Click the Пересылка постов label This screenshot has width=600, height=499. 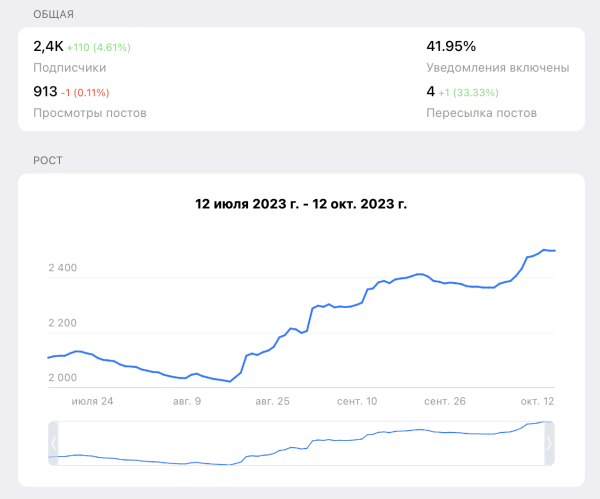(x=481, y=112)
